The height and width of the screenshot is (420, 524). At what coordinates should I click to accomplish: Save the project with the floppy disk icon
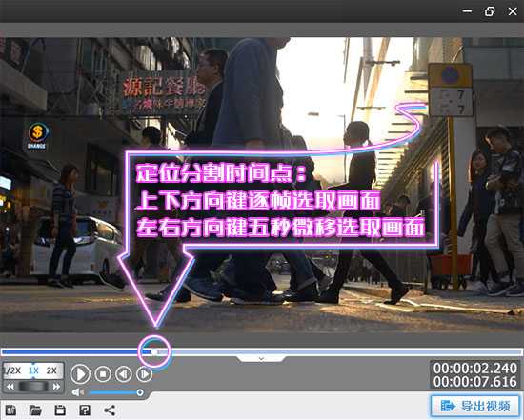coord(60,410)
